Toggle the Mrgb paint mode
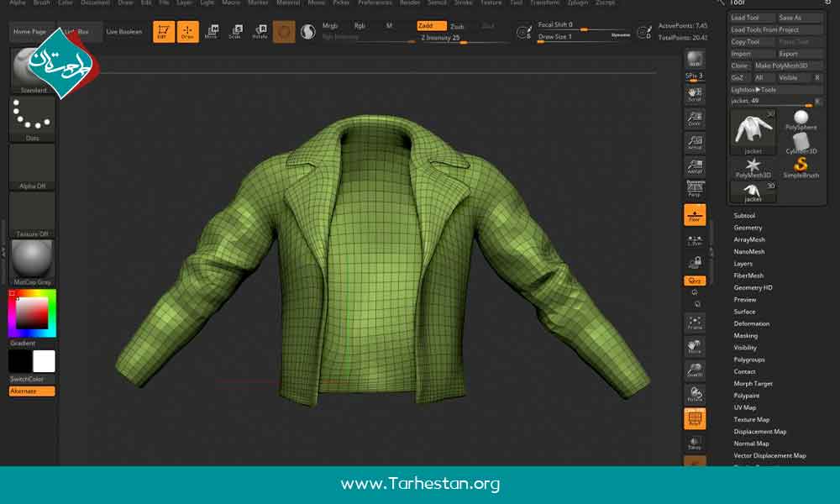This screenshot has height=504, width=840. click(x=330, y=26)
